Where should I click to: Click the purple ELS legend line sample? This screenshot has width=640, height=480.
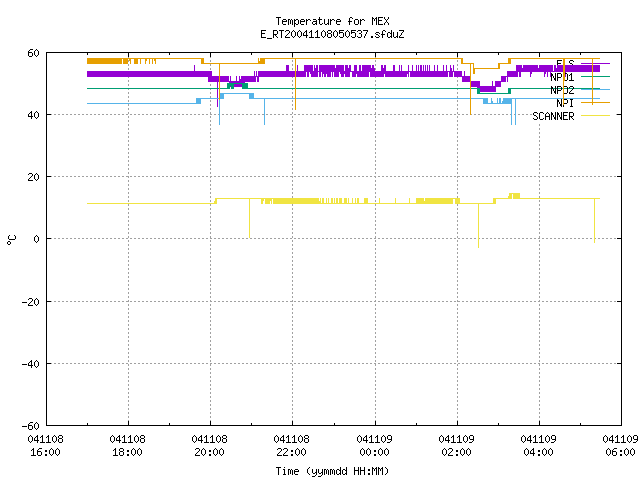[x=595, y=64]
